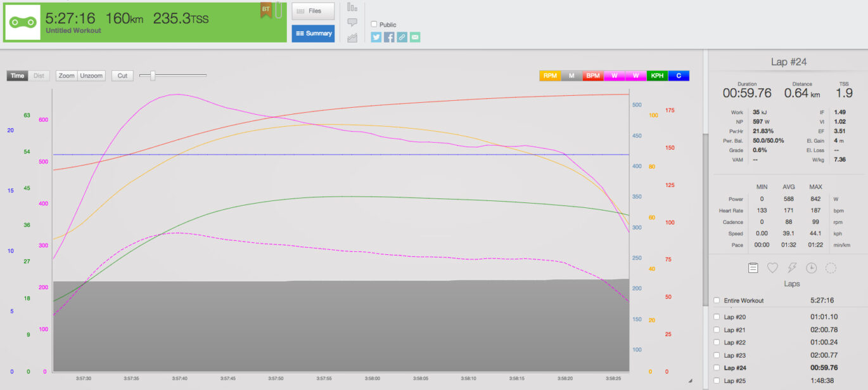Open the comments speech bubble icon
The height and width of the screenshot is (390, 868).
351,23
